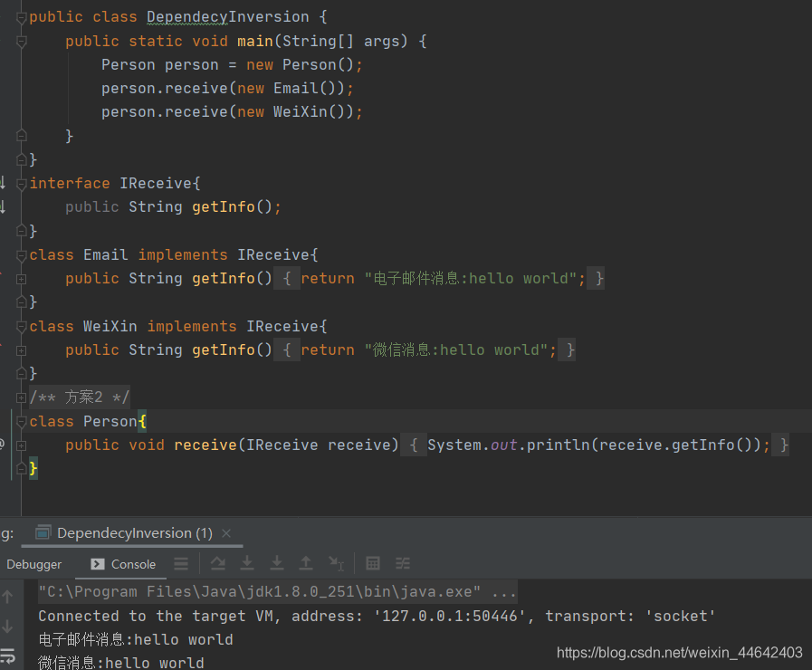Click the folded System.out.println method body
This screenshot has width=812, height=670.
594,445
